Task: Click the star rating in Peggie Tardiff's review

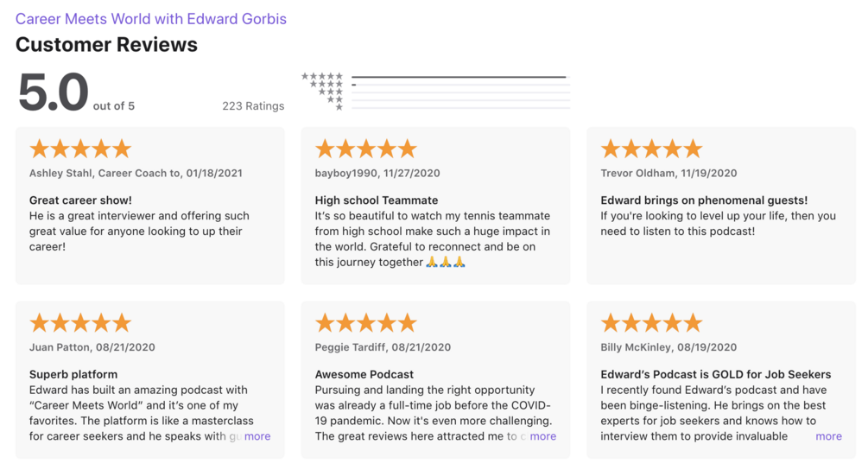Action: 366,323
